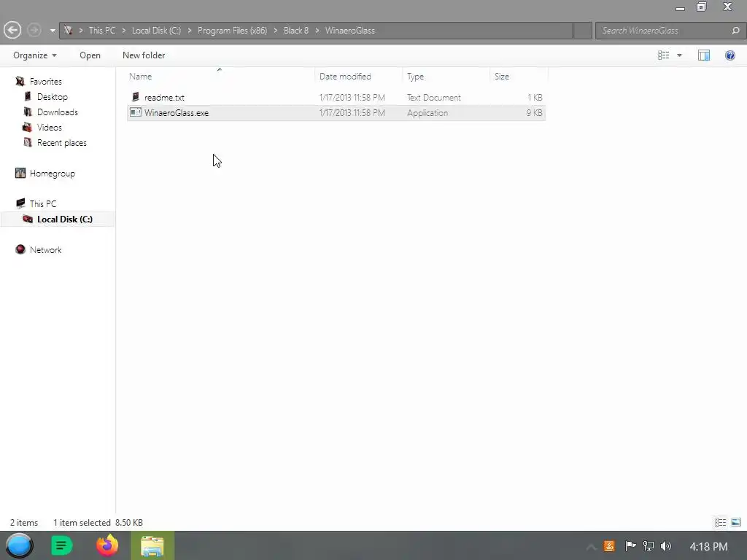Change the view layout icon
The height and width of the screenshot is (560, 747).
(x=664, y=55)
